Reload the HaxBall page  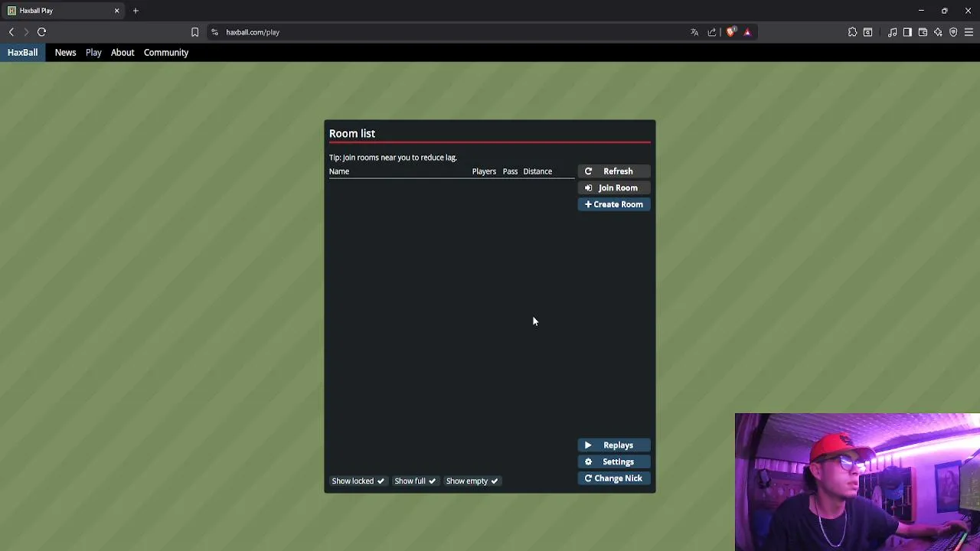coord(42,32)
